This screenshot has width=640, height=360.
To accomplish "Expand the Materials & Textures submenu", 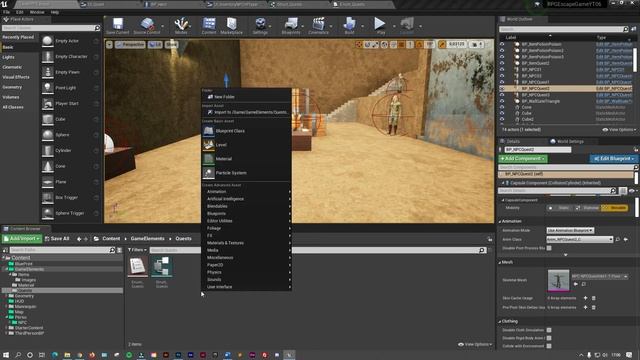I will coord(246,243).
